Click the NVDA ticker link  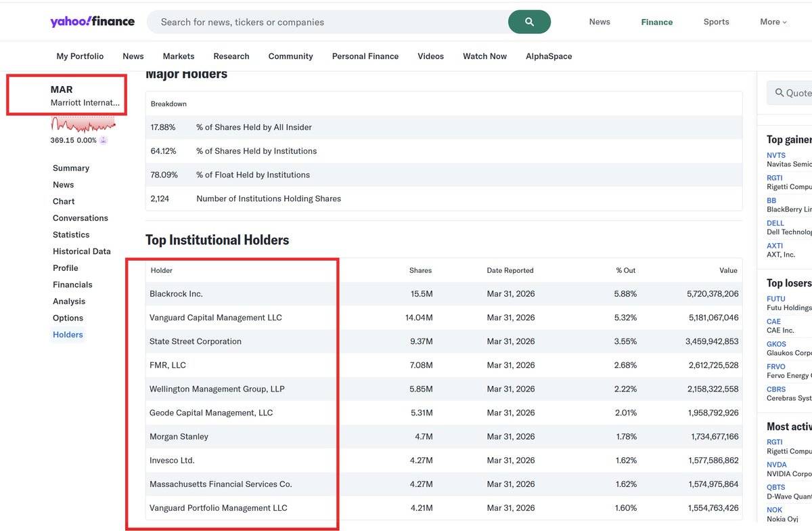click(776, 465)
